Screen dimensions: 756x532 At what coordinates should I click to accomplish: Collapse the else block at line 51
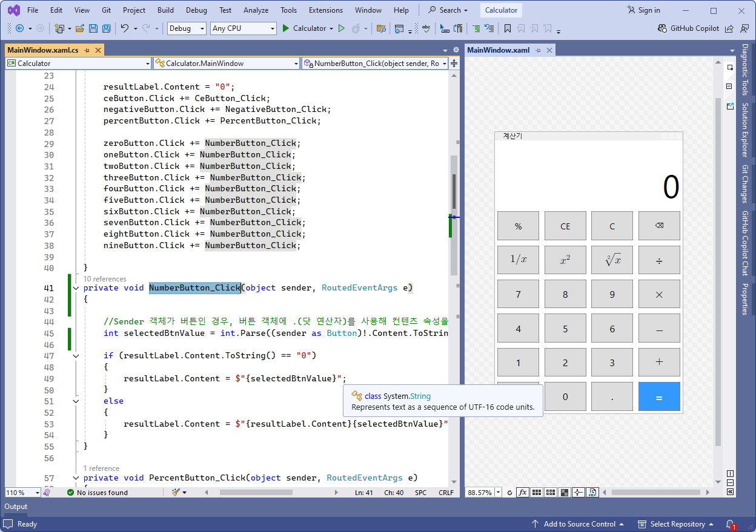click(x=76, y=401)
